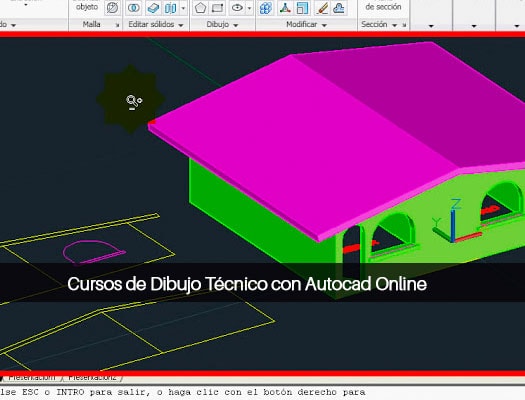Click the UCS axis icon in viewport
Viewport: 525px width, 400px height.
pyautogui.click(x=456, y=220)
